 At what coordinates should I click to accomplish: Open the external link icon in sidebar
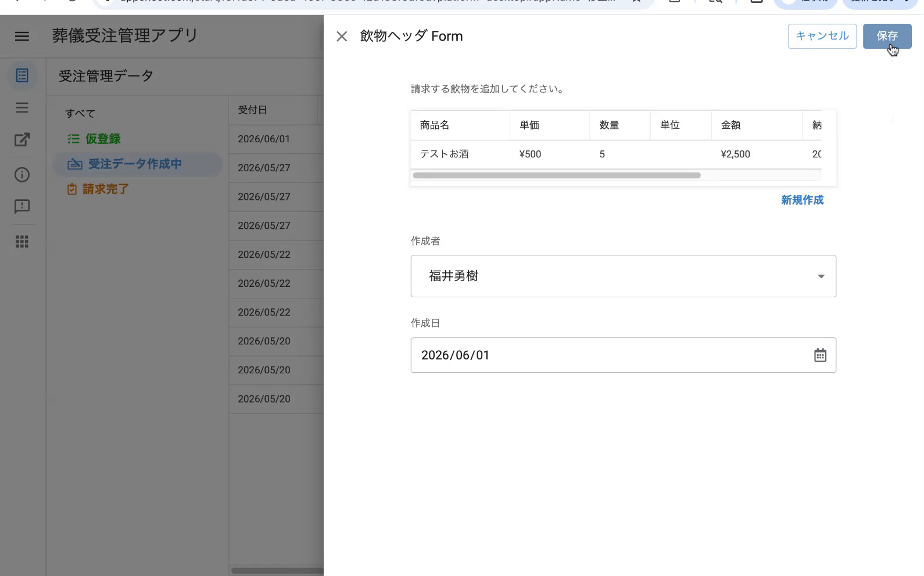tap(22, 139)
